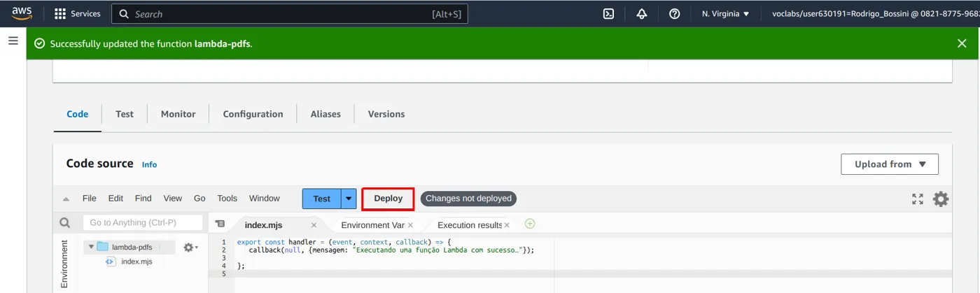
Task: Open the Versions tab
Action: tap(386, 114)
